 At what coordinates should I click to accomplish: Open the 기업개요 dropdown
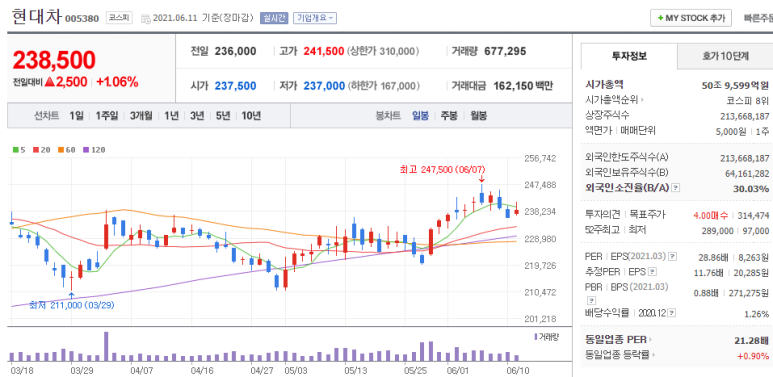pyautogui.click(x=315, y=18)
